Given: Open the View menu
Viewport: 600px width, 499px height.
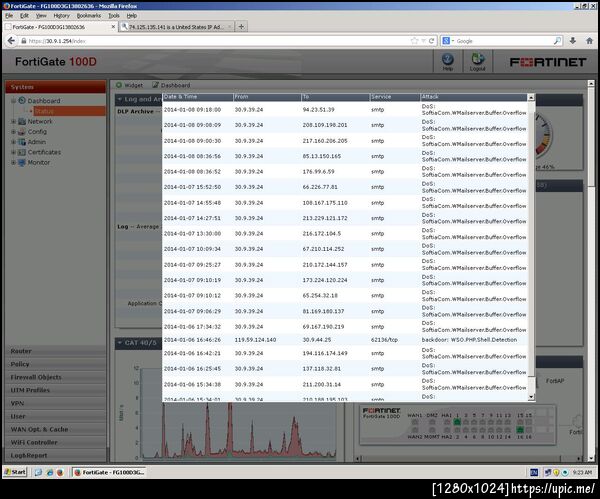Looking at the screenshot, I should [41, 16].
